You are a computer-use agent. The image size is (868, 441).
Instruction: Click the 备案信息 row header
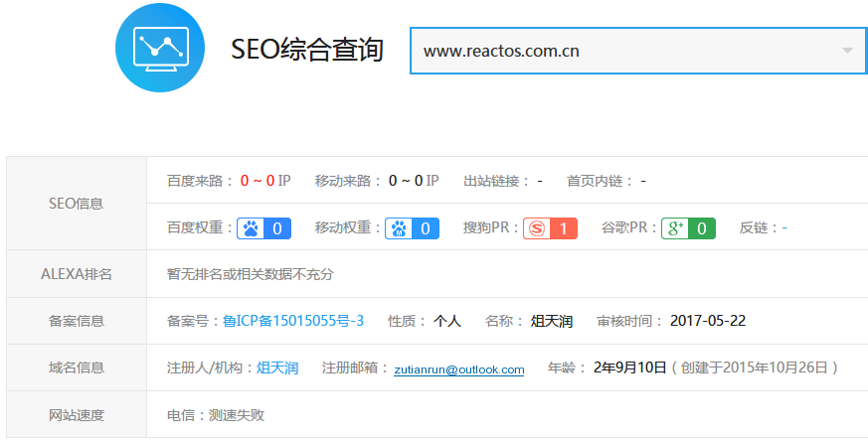coord(77,321)
